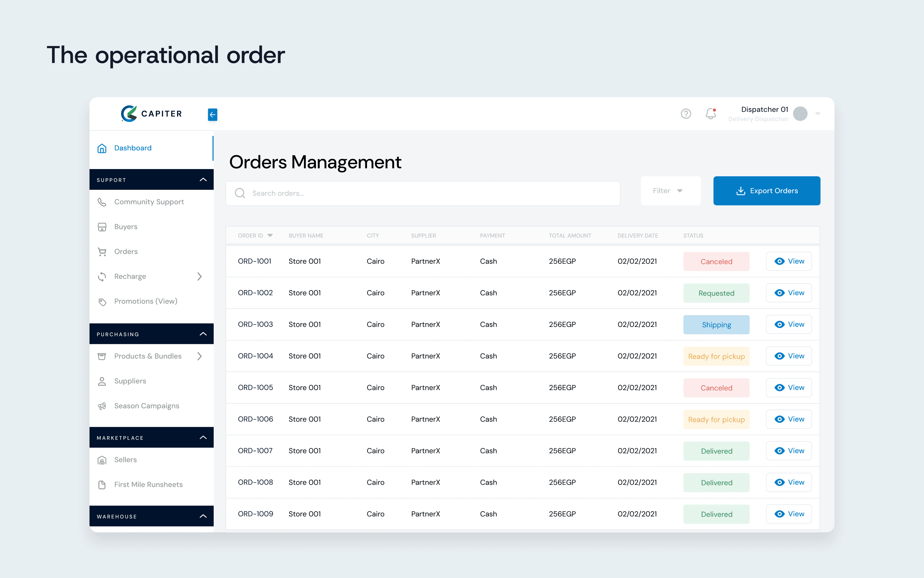Open user account dropdown arrow
Viewport: 924px width, 578px height.
click(x=817, y=114)
